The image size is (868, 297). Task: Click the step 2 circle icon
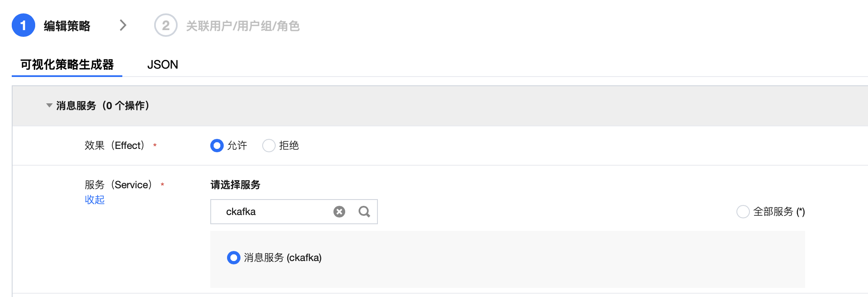tap(165, 26)
